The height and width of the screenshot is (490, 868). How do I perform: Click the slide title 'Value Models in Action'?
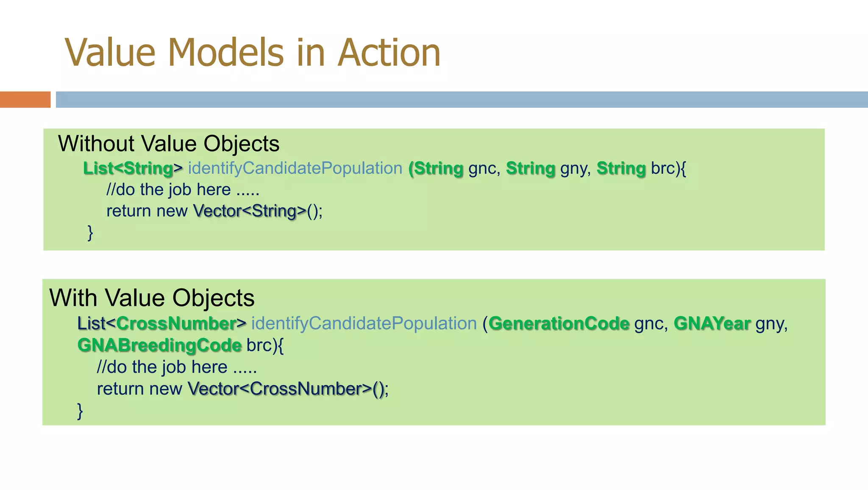253,53
